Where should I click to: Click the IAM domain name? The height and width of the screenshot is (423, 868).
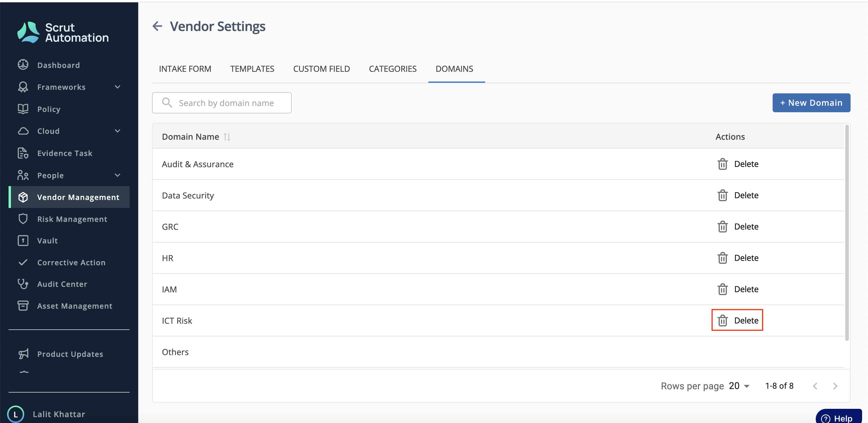coord(169,289)
